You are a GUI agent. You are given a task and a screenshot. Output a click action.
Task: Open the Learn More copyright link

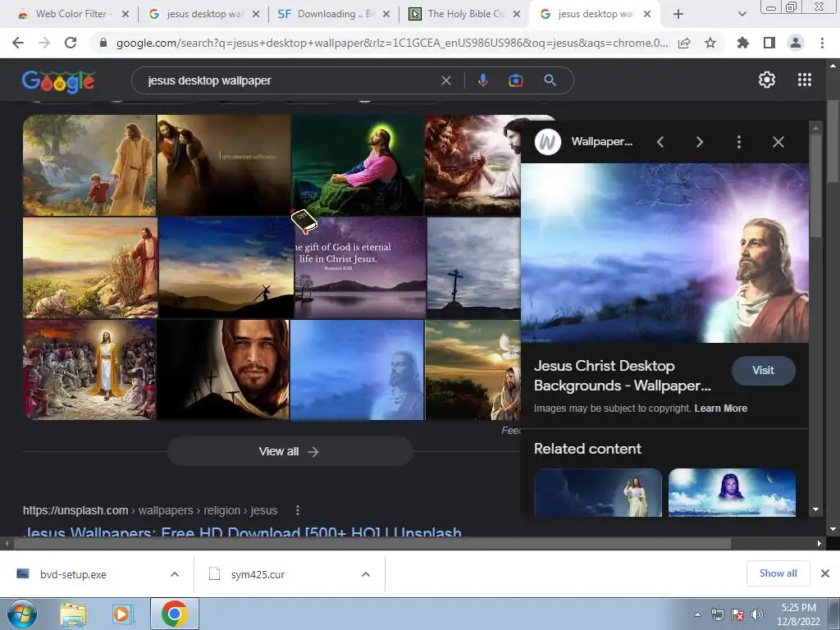click(720, 409)
